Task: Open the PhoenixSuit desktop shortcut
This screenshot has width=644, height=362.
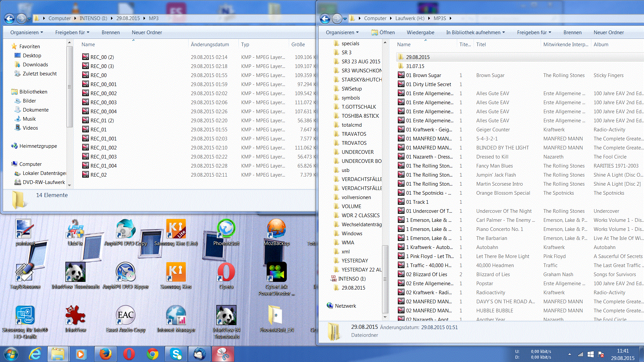Action: pos(226,232)
